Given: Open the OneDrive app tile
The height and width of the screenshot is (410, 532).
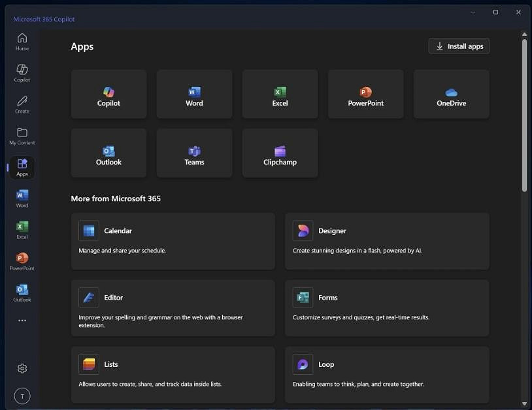Looking at the screenshot, I should point(451,93).
